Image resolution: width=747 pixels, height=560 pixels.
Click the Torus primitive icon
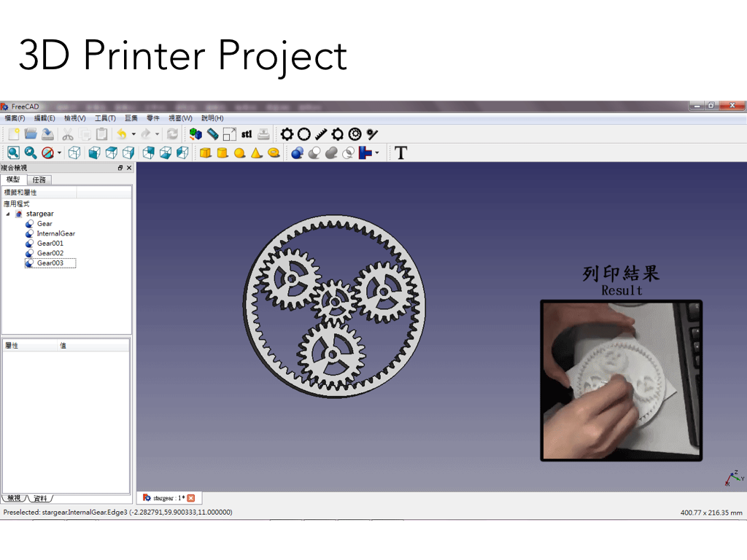[x=274, y=152]
